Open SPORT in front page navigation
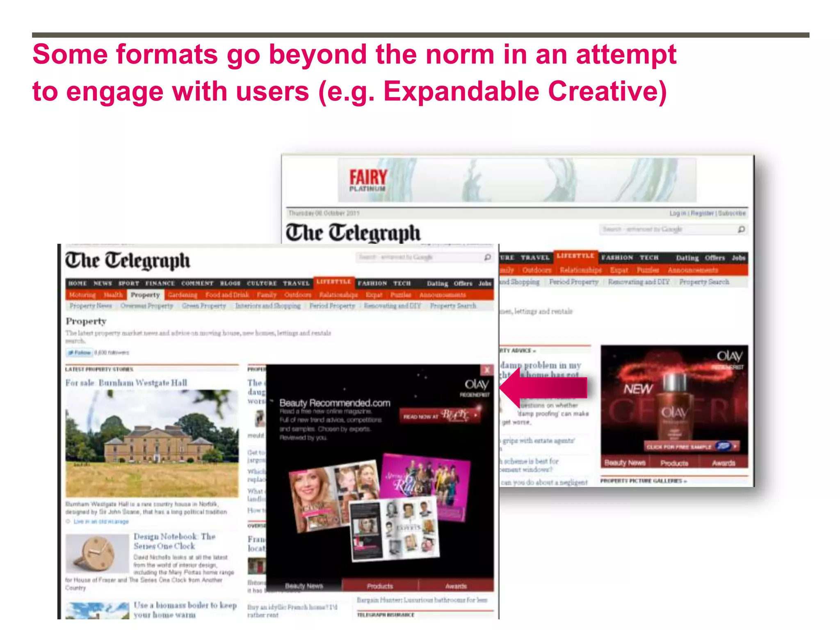The width and height of the screenshot is (840, 630). (x=129, y=283)
